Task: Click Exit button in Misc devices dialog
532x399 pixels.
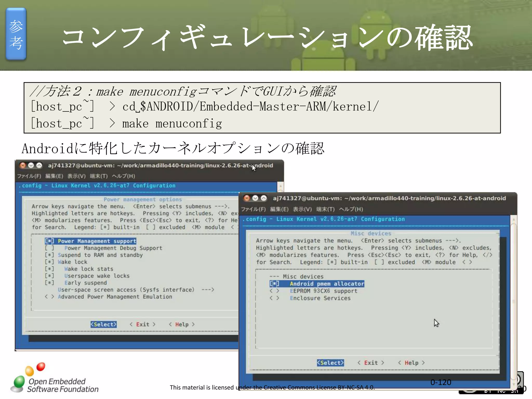Action: (x=371, y=363)
